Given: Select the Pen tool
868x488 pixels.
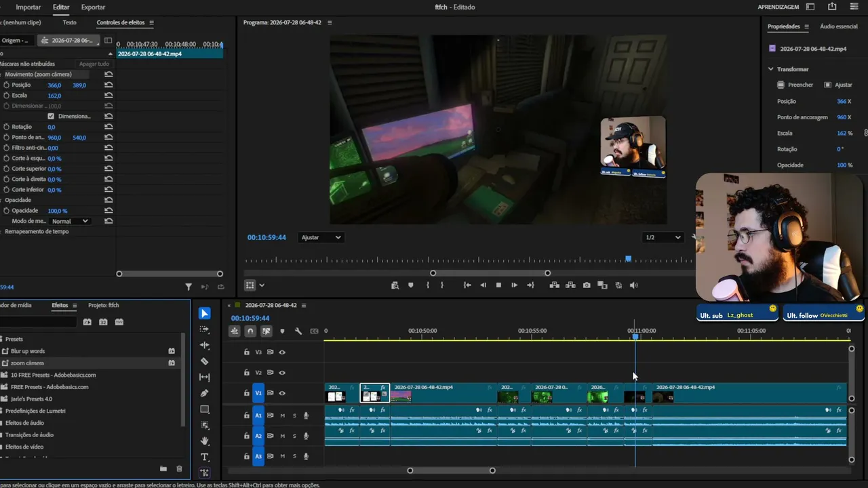Looking at the screenshot, I should pyautogui.click(x=205, y=393).
